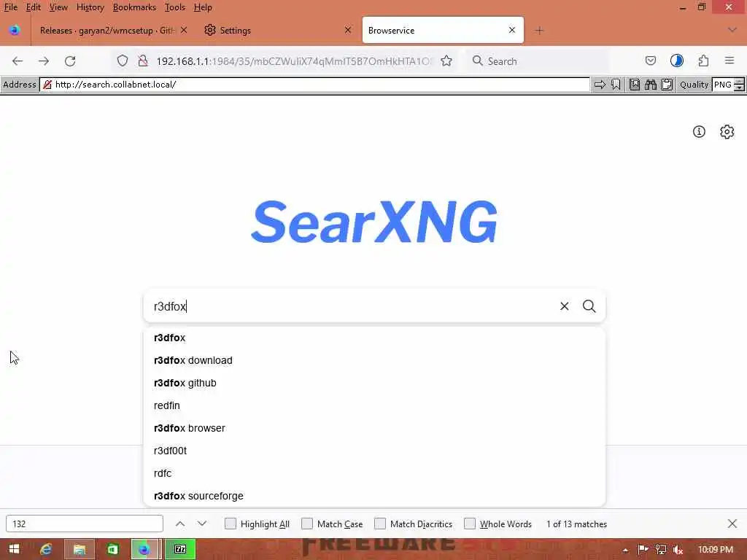
Task: Click the Firefox shield tracking protection icon
Action: point(123,61)
